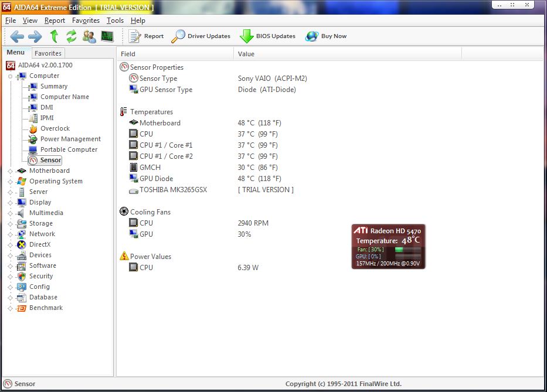This screenshot has width=547, height=392.
Task: Click the Operating System Windows flag icon
Action: (22, 182)
